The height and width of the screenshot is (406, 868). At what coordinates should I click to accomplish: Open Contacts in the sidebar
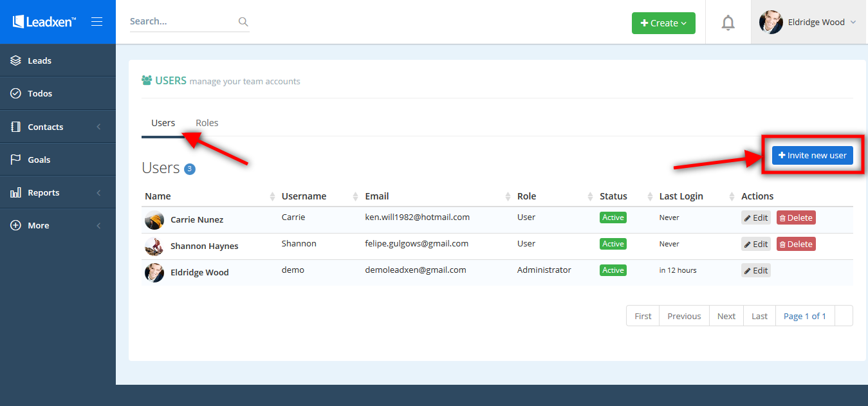pyautogui.click(x=58, y=127)
